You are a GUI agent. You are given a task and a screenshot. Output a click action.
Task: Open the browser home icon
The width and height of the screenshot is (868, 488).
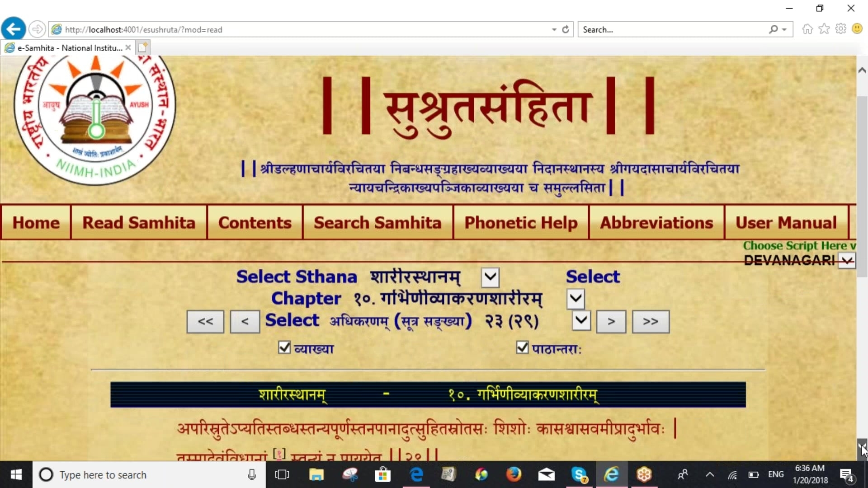tap(807, 29)
